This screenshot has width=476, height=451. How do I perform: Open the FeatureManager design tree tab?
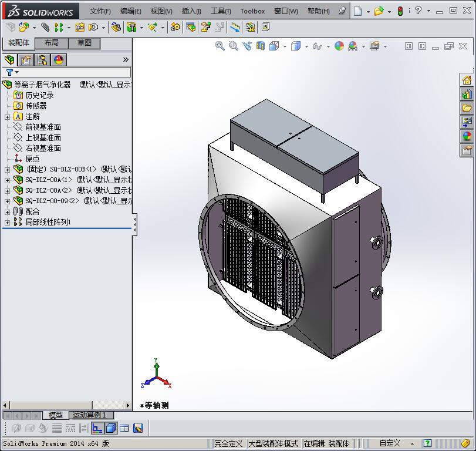tap(10, 60)
